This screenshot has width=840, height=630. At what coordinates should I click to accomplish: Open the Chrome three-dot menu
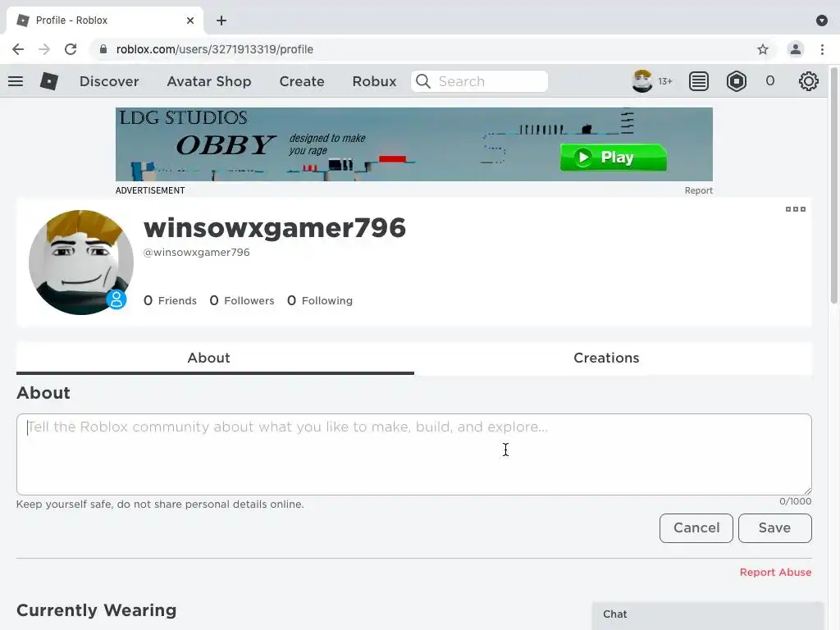(x=822, y=49)
